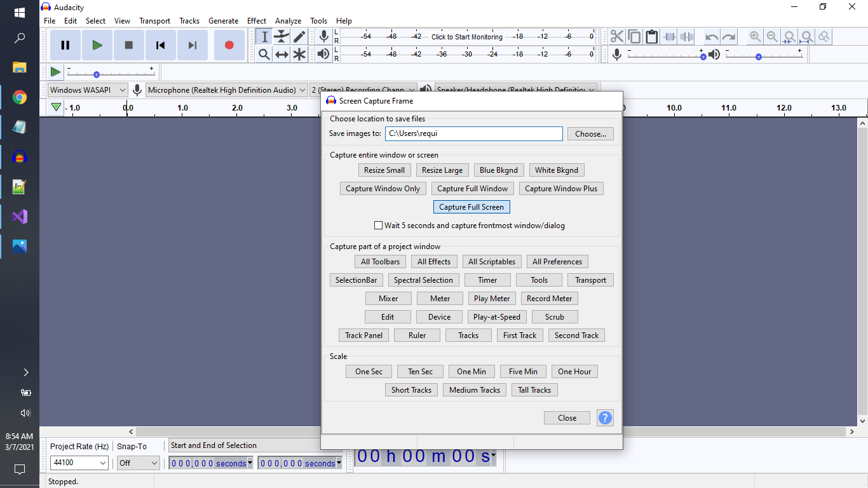868x488 pixels.
Task: Open the audio position time format arrow
Action: click(493, 455)
